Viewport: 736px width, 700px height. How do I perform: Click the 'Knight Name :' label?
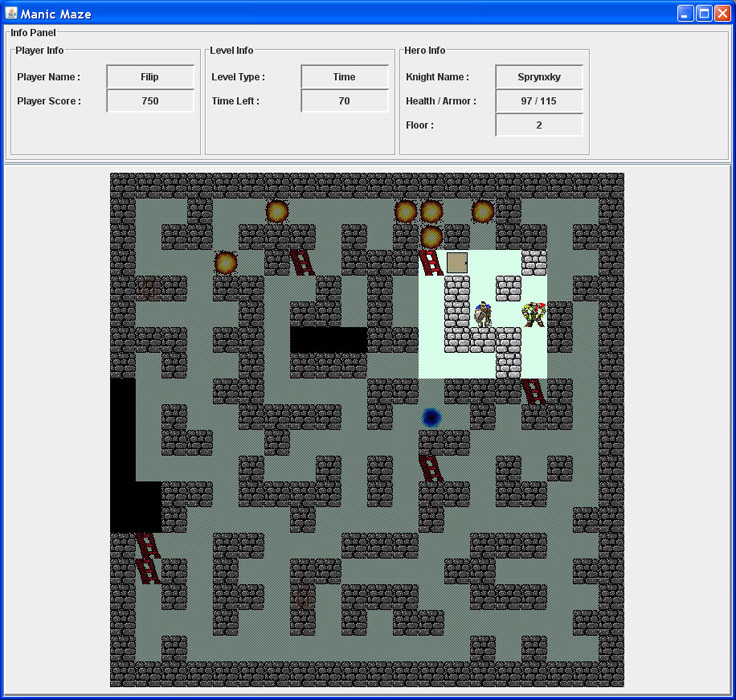pyautogui.click(x=437, y=77)
